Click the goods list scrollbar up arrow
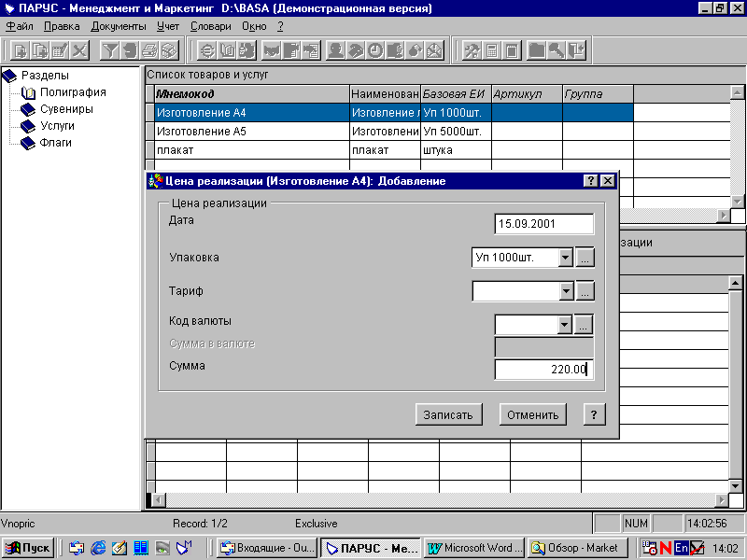This screenshot has height=560, width=747. tap(737, 92)
